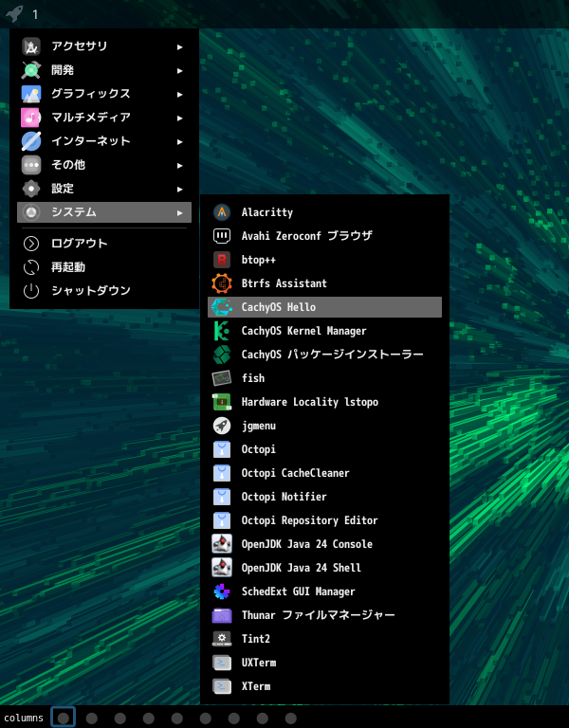
Task: Select the highlighted first workspace dot
Action: pyautogui.click(x=64, y=718)
